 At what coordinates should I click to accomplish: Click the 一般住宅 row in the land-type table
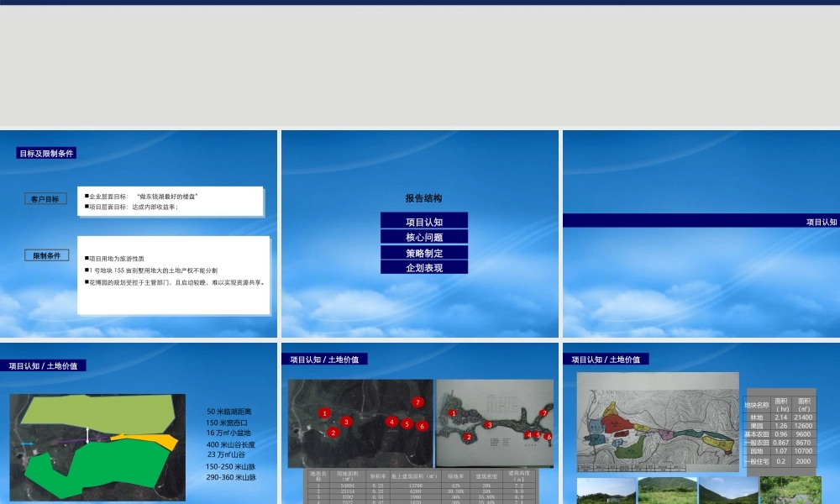click(x=780, y=461)
